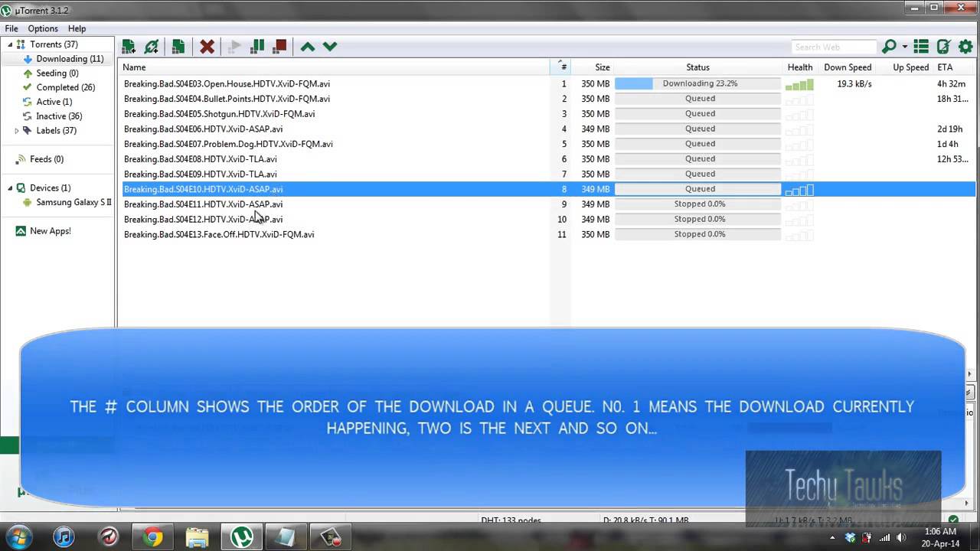Open Preferences gear icon
The width and height of the screenshot is (980, 551).
coord(965,47)
